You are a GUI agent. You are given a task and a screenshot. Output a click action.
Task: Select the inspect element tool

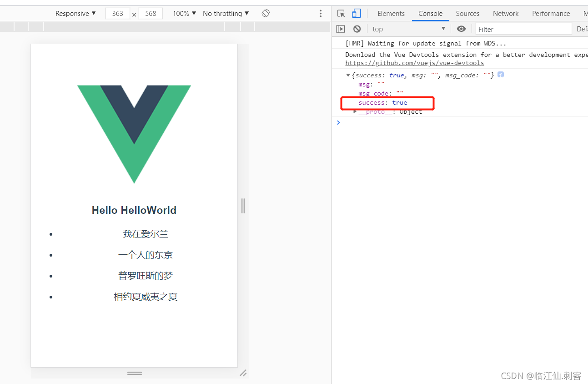point(341,13)
